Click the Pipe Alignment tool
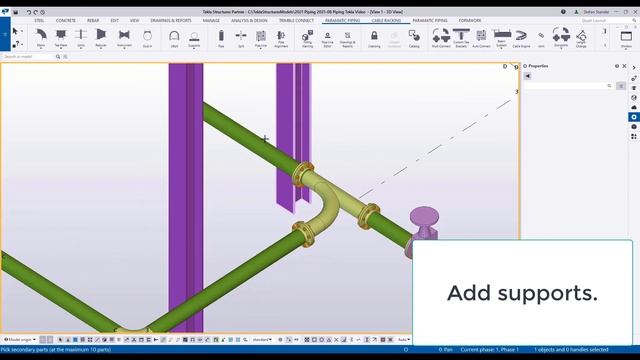640x360 pixels. point(281,38)
